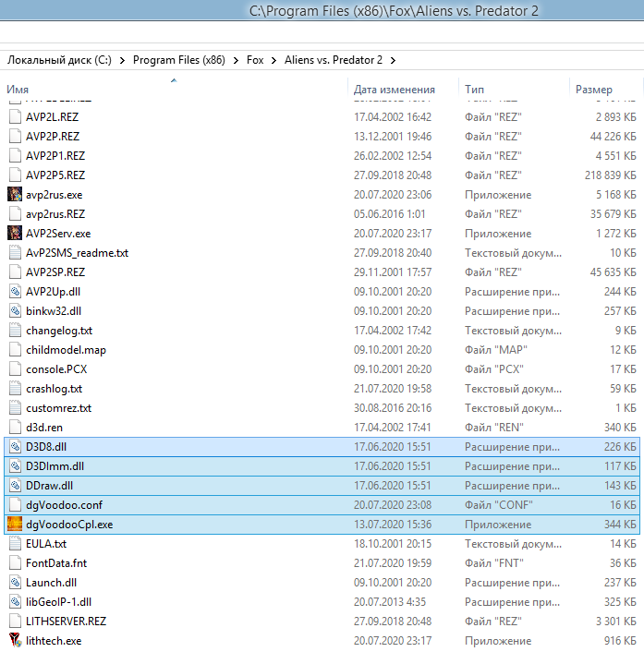Viewport: 644px width, 652px height.
Task: Click the changelog.txt document icon
Action: [x=15, y=331]
